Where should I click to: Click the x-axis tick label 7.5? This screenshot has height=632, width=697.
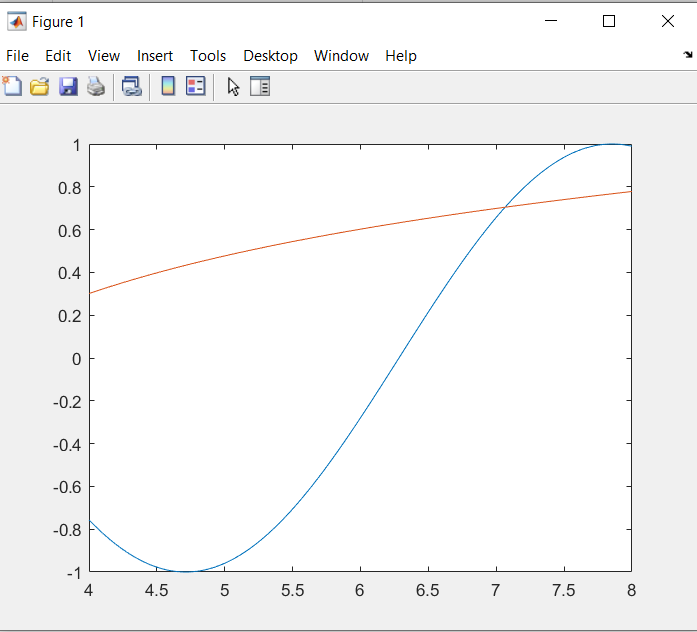tap(564, 591)
